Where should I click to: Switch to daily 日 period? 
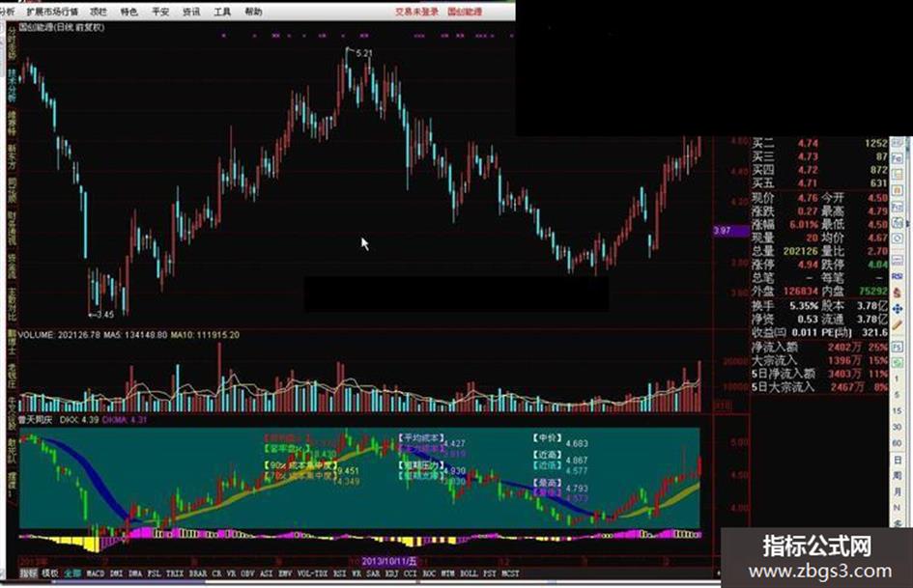click(x=897, y=460)
